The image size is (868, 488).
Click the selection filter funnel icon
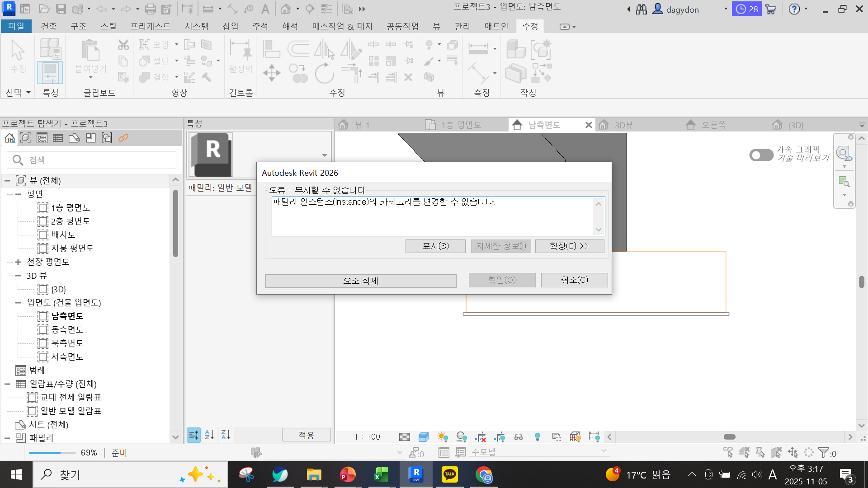click(x=824, y=453)
